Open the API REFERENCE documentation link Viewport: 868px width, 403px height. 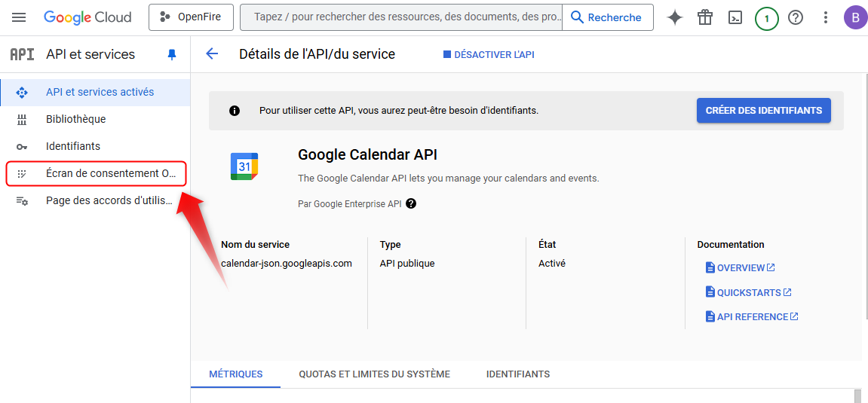pyautogui.click(x=753, y=317)
